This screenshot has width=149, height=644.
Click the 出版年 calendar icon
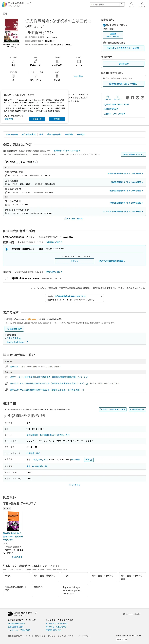pyautogui.click(x=79, y=61)
